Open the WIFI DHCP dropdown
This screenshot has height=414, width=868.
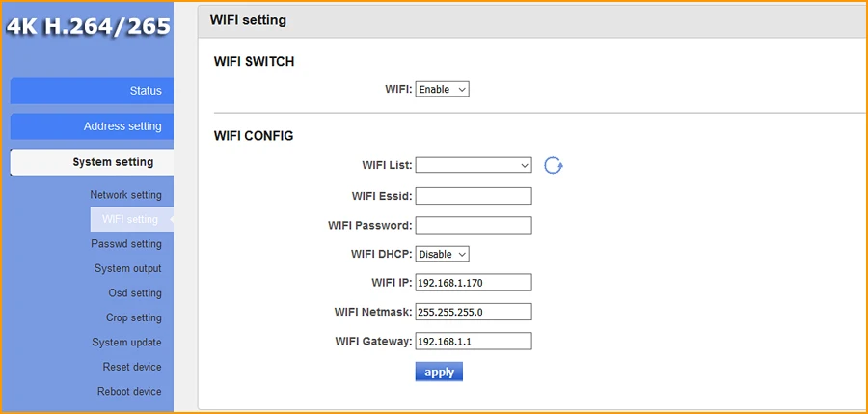click(x=443, y=254)
